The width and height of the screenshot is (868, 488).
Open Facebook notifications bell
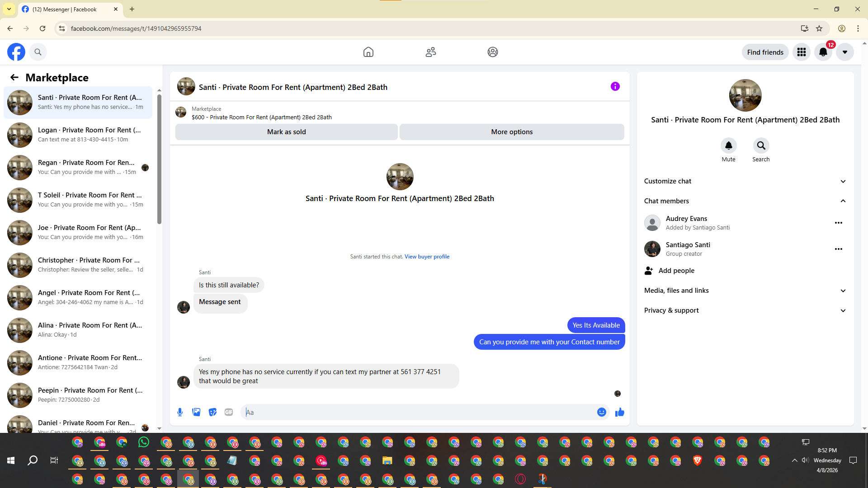823,52
